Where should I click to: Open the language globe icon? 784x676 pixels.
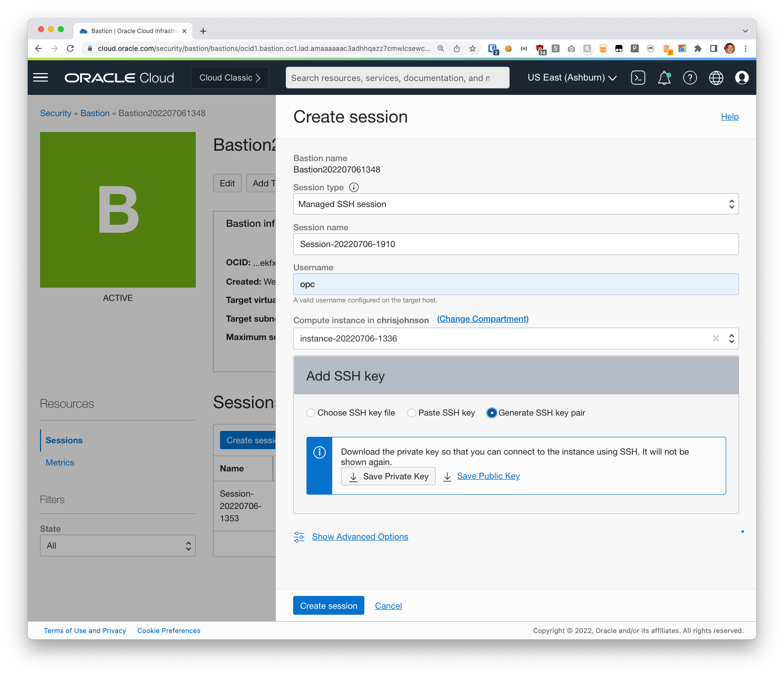tap(716, 78)
